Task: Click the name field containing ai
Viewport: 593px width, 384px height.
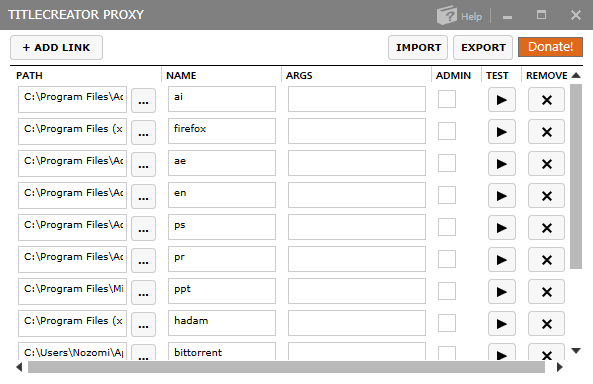Action: [222, 99]
